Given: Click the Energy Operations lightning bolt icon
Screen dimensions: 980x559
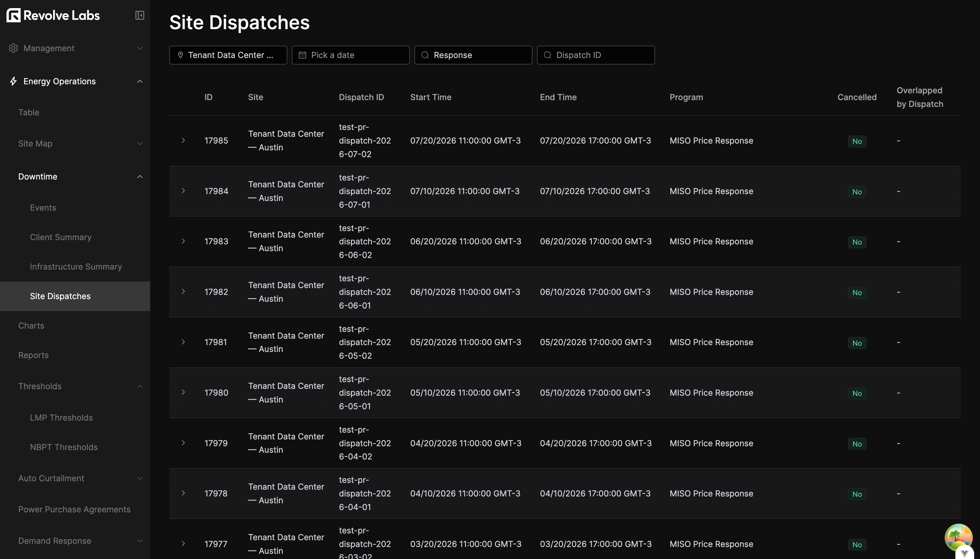Looking at the screenshot, I should 13,81.
